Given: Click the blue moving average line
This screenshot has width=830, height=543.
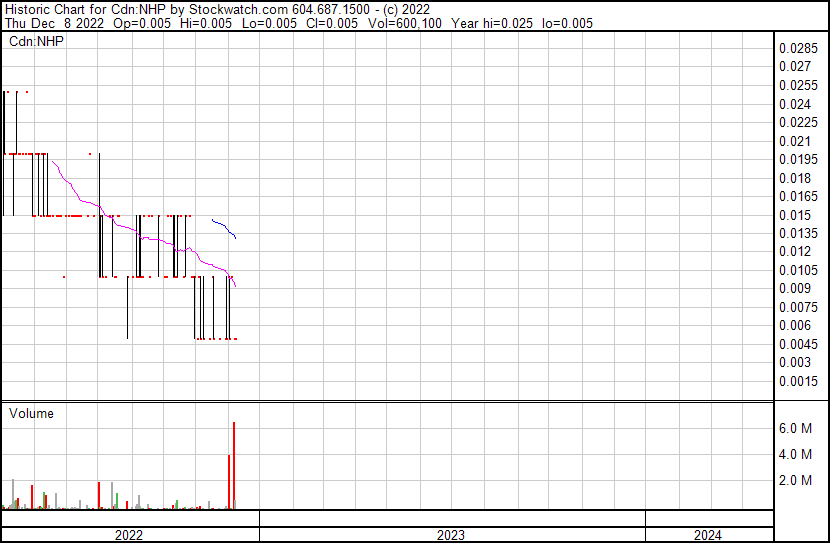Looking at the screenshot, I should tap(224, 227).
